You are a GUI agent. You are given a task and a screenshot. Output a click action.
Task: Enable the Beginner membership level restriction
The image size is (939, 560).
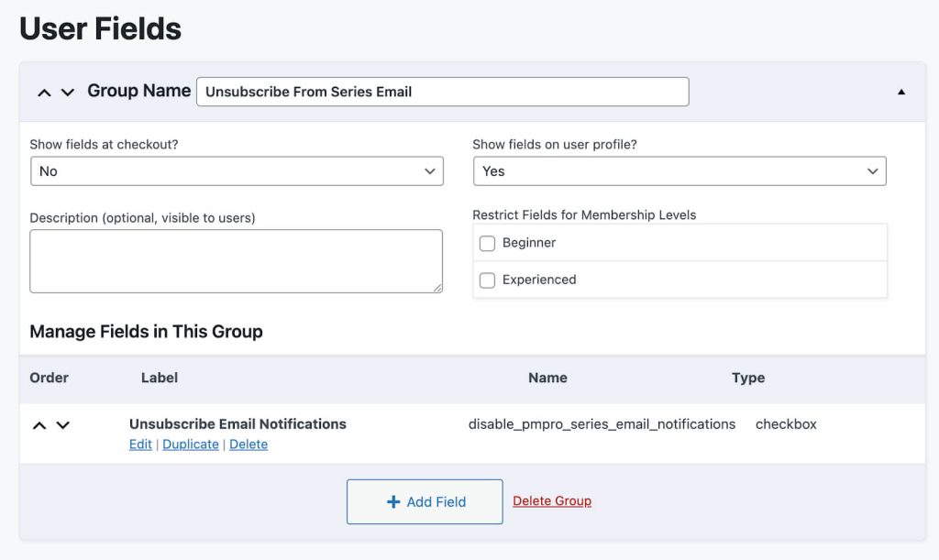(487, 242)
